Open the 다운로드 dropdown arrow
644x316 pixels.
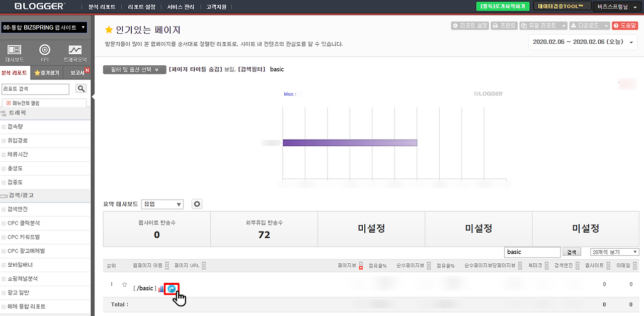click(606, 26)
